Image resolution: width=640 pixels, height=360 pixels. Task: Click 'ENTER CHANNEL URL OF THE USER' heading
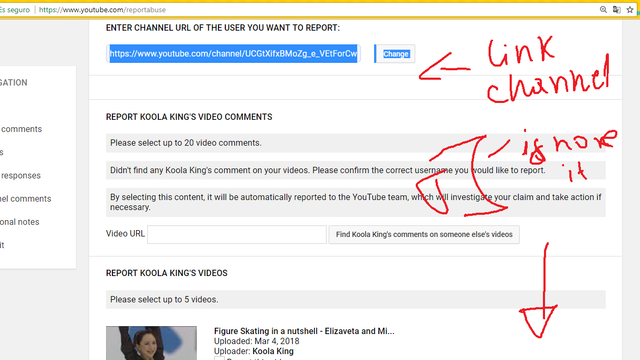click(x=222, y=28)
